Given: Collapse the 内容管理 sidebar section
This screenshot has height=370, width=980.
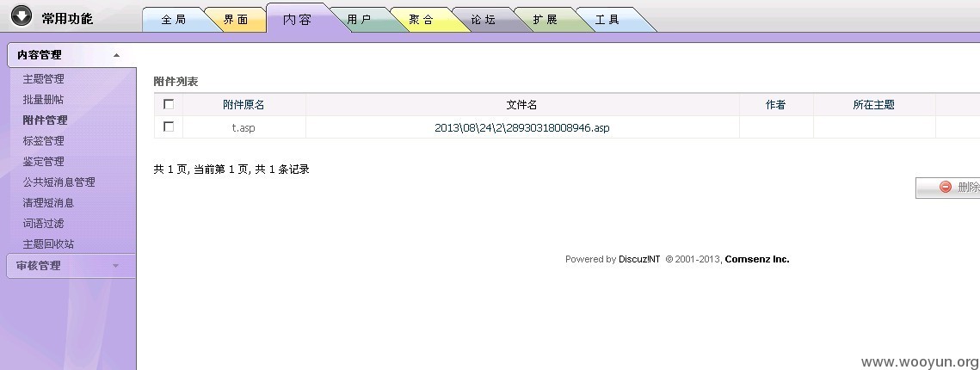Looking at the screenshot, I should click(x=71, y=55).
